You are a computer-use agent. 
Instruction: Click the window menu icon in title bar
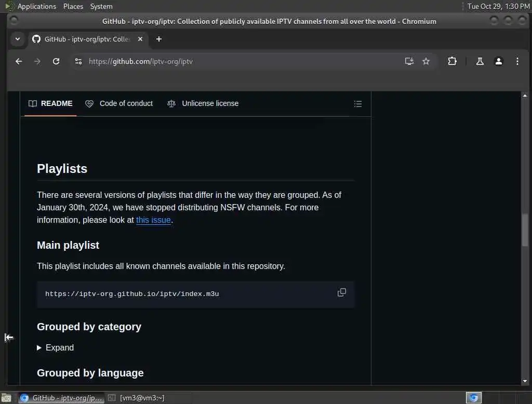click(x=14, y=21)
